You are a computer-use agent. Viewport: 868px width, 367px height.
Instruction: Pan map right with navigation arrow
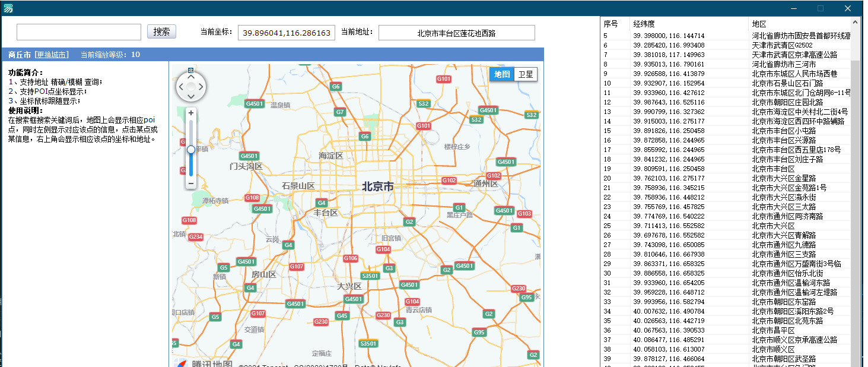201,88
